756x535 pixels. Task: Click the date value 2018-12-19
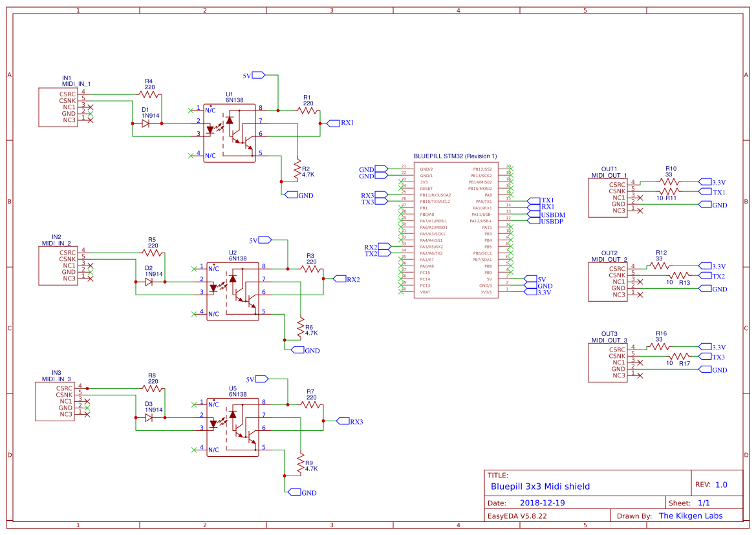[x=542, y=503]
